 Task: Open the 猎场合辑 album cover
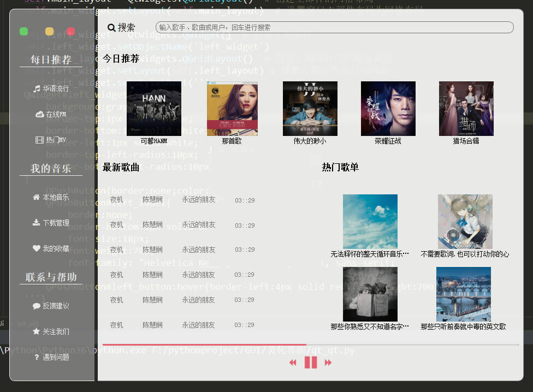coord(466,108)
